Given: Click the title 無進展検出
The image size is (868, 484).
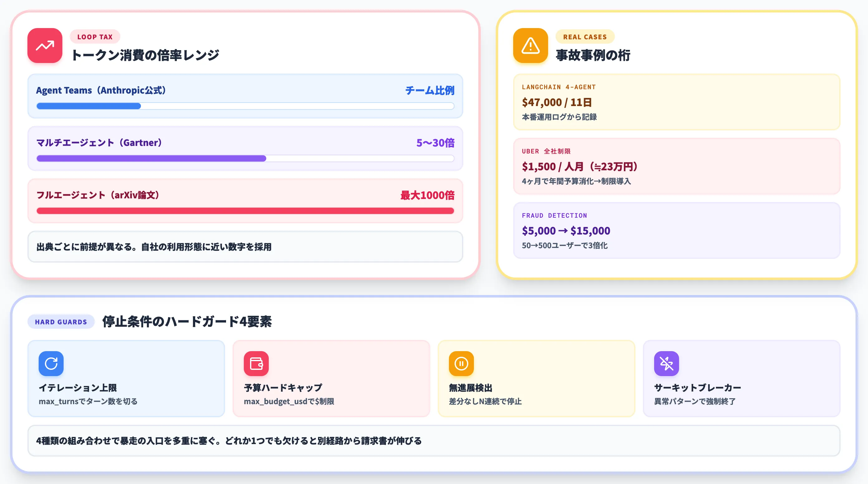Looking at the screenshot, I should click(471, 388).
